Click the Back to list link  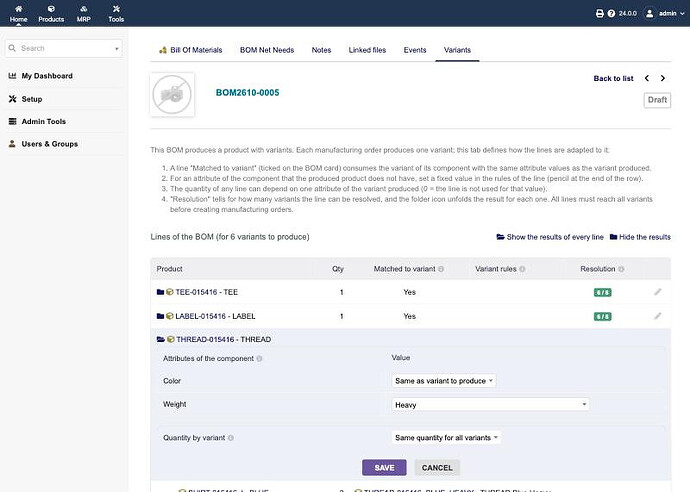pyautogui.click(x=613, y=78)
